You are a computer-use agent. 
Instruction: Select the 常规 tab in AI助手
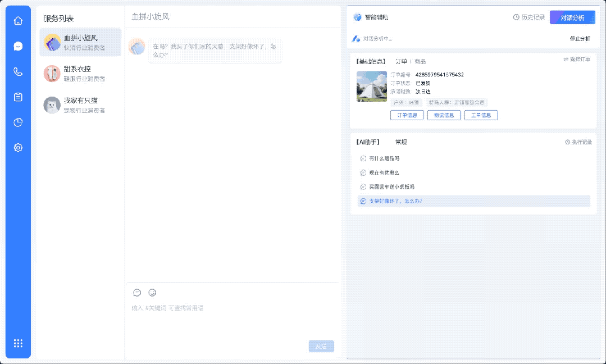coord(401,142)
